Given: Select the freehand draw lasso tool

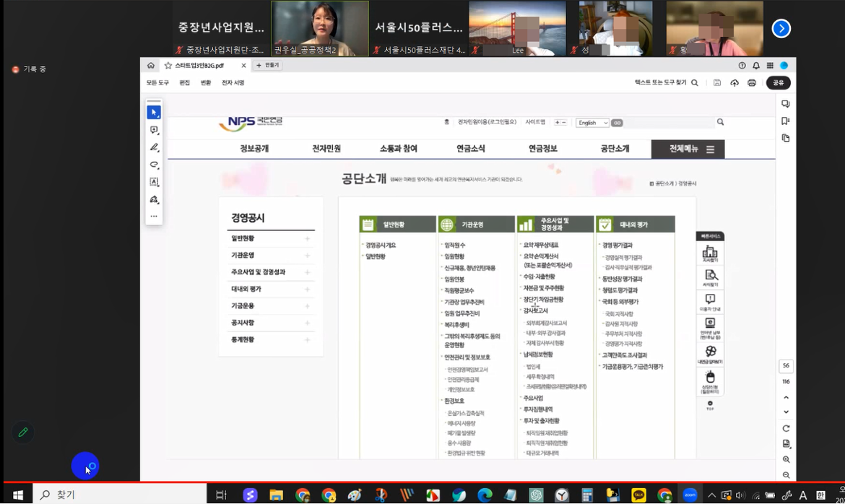Looking at the screenshot, I should pos(154,165).
